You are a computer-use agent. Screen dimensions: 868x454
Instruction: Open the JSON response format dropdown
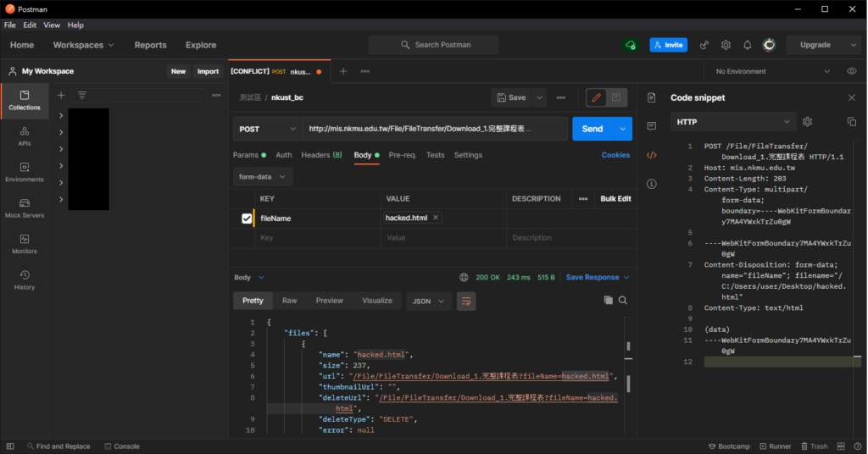(428, 301)
